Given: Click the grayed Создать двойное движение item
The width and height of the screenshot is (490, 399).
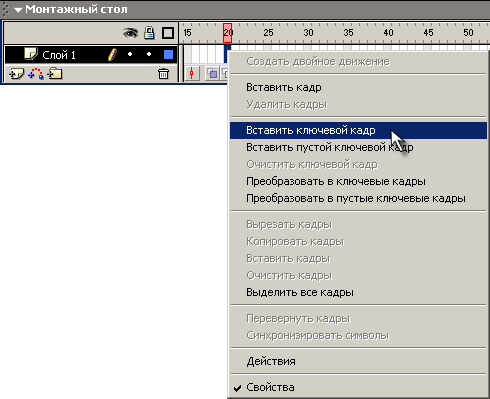Looking at the screenshot, I should [x=358, y=62].
